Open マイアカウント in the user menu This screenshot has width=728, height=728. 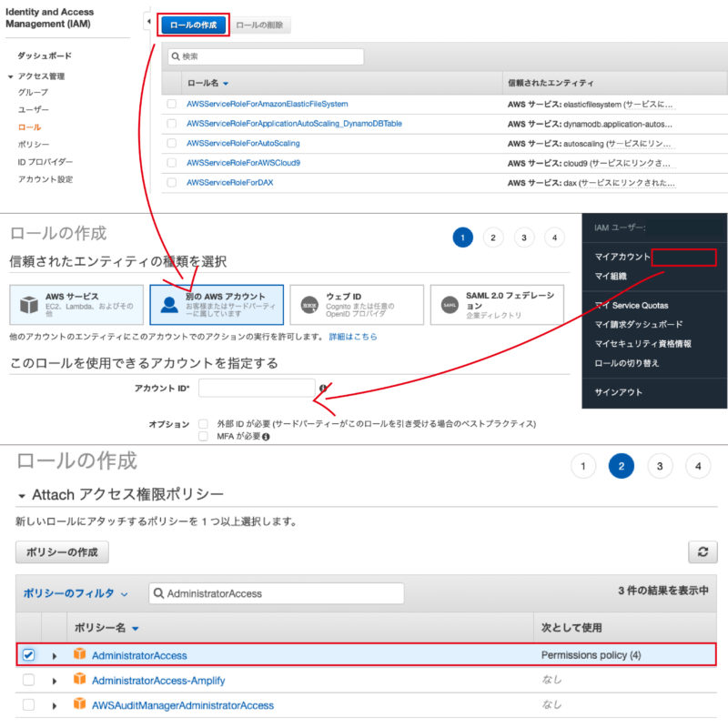(x=622, y=257)
